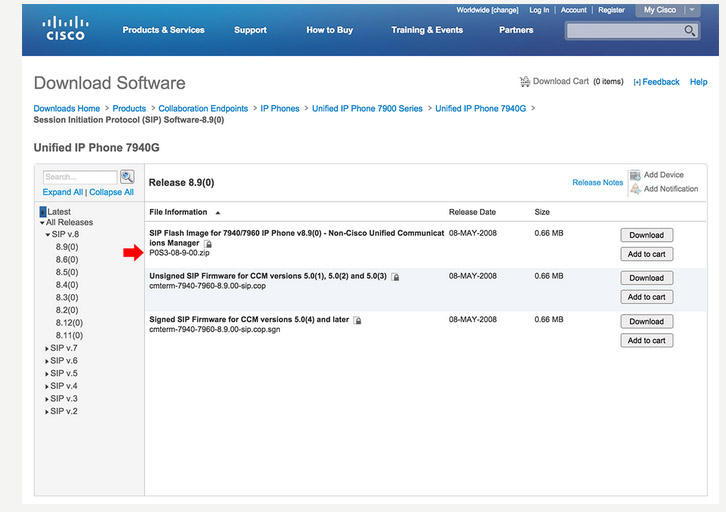726x512 pixels.
Task: Click the Log In link
Action: (539, 10)
